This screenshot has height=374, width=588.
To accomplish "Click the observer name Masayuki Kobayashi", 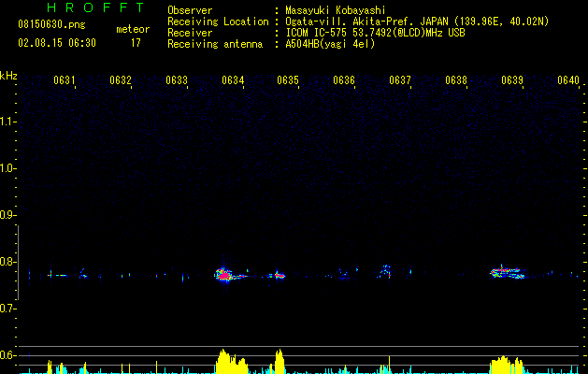I will [336, 10].
